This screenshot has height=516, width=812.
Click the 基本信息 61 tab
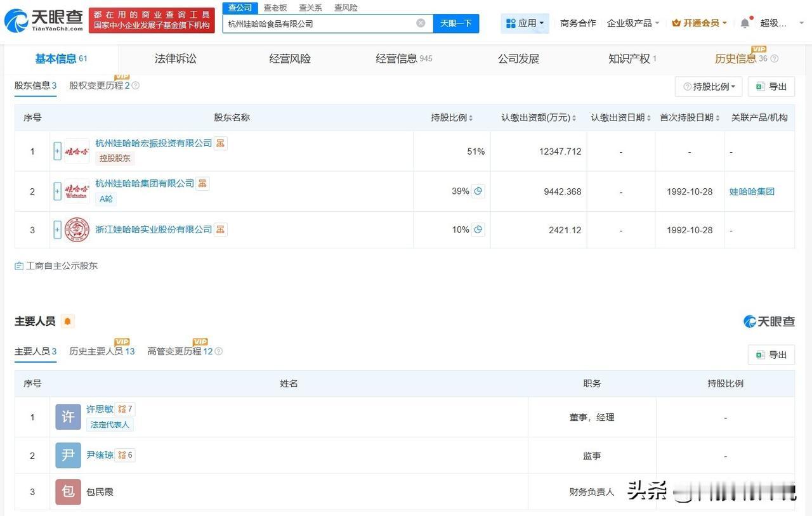[61, 59]
